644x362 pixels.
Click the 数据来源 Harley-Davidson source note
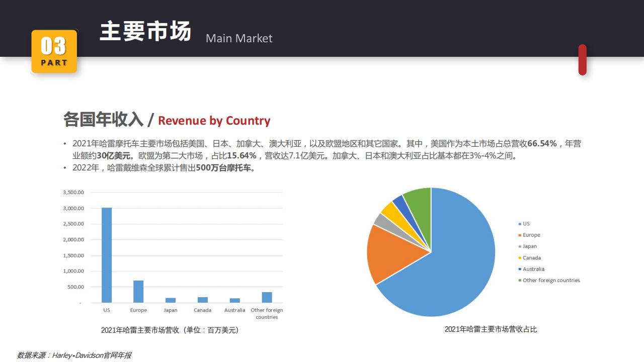coord(74,355)
